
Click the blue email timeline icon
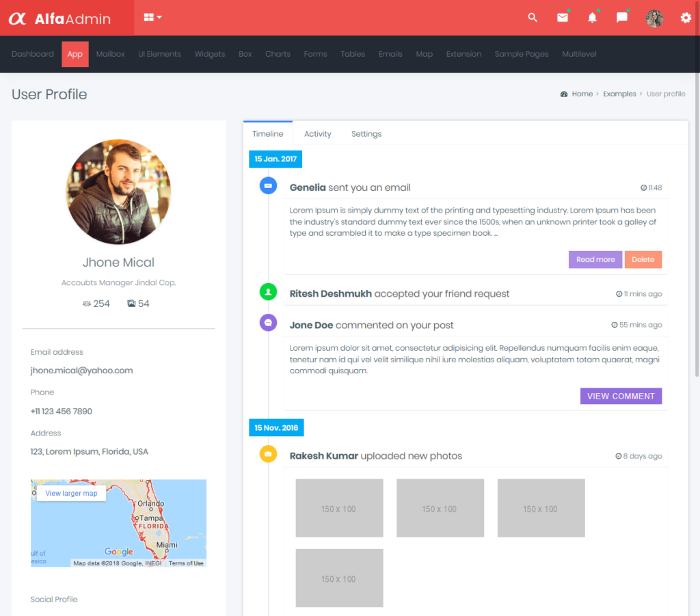[x=268, y=185]
